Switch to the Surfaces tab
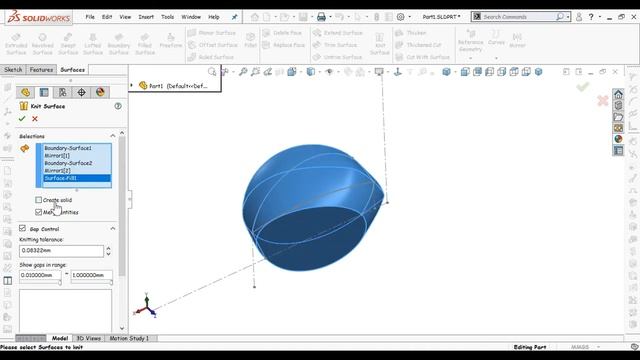Screen dimensions: 640x360 point(73,70)
